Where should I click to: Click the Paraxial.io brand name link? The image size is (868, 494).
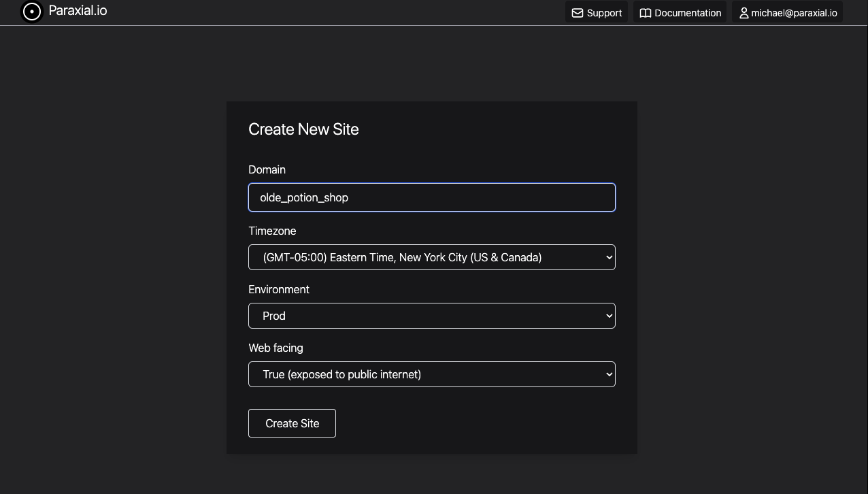78,10
